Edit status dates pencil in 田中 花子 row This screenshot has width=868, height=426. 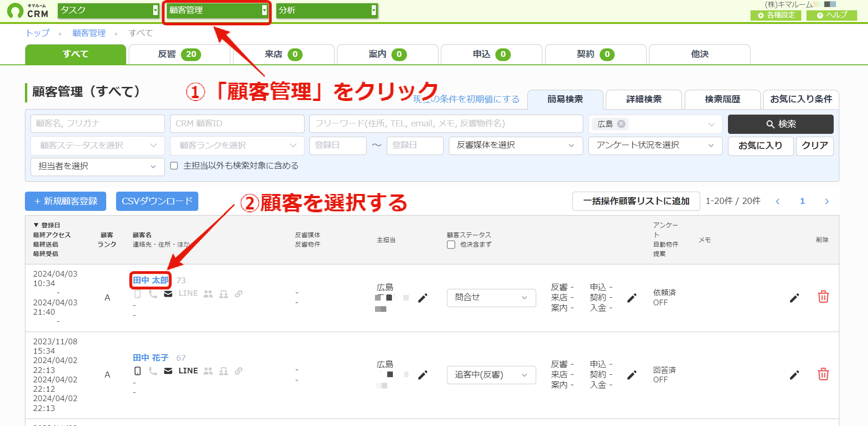pyautogui.click(x=632, y=375)
